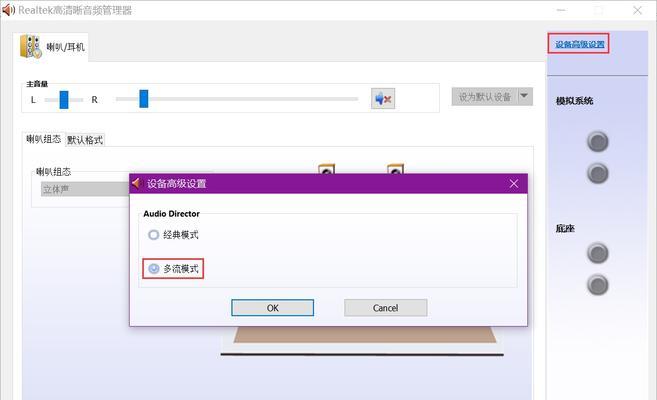This screenshot has width=657, height=400.
Task: Select the 多流模式 radio button
Action: [154, 268]
